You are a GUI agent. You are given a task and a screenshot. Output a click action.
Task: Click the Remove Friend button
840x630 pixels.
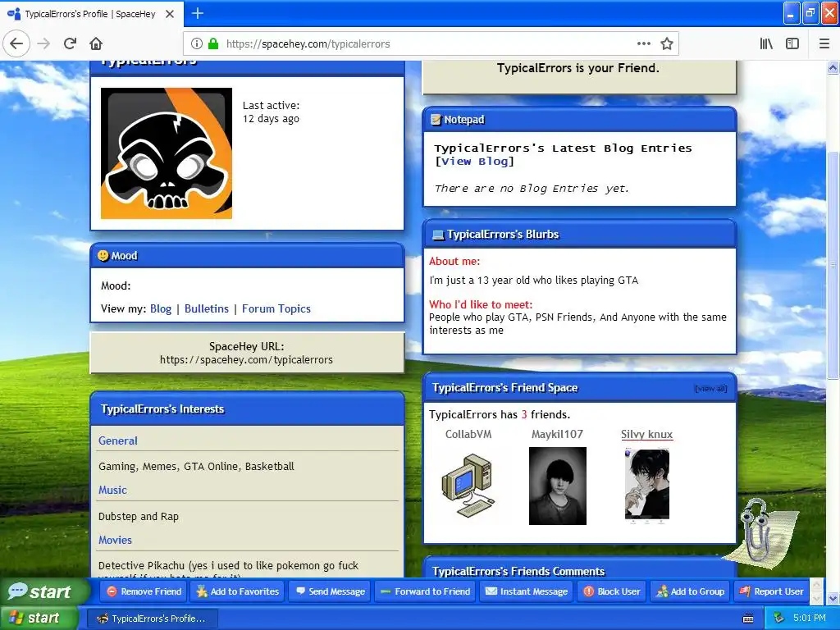(144, 591)
